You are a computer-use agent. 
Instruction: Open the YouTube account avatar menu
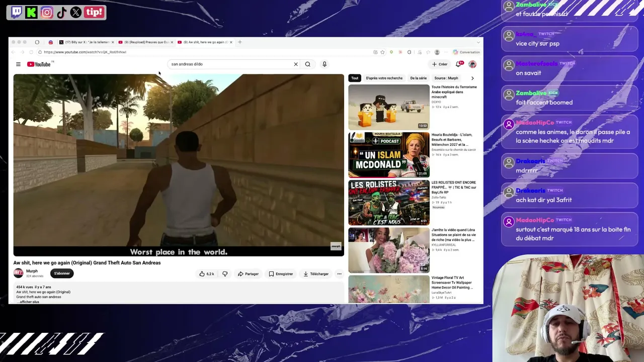click(x=472, y=64)
